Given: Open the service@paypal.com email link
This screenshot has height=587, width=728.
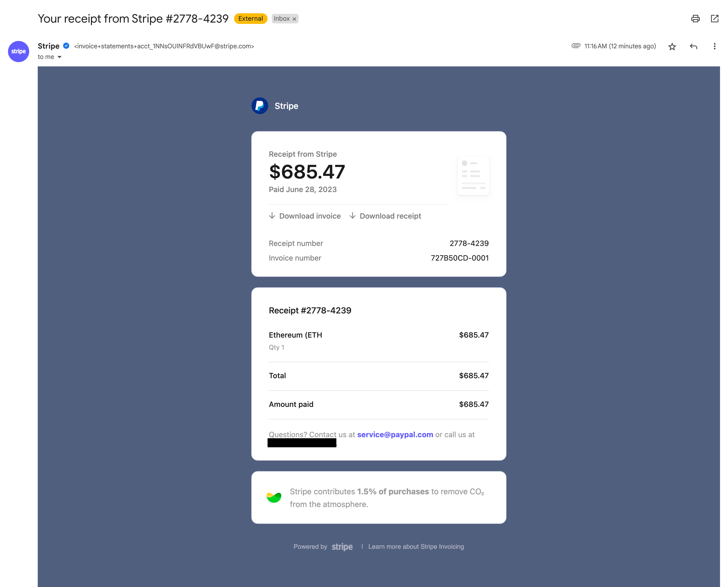Looking at the screenshot, I should coord(395,435).
